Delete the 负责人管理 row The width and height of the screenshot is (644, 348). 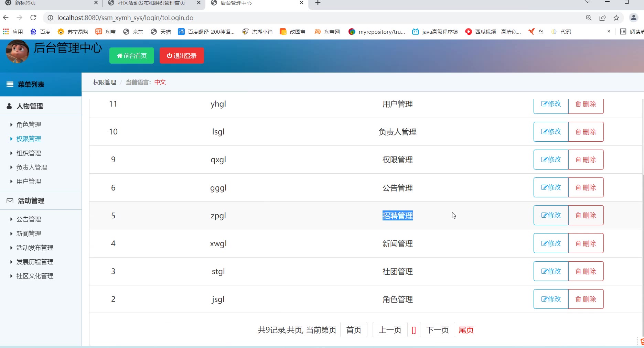pyautogui.click(x=586, y=132)
